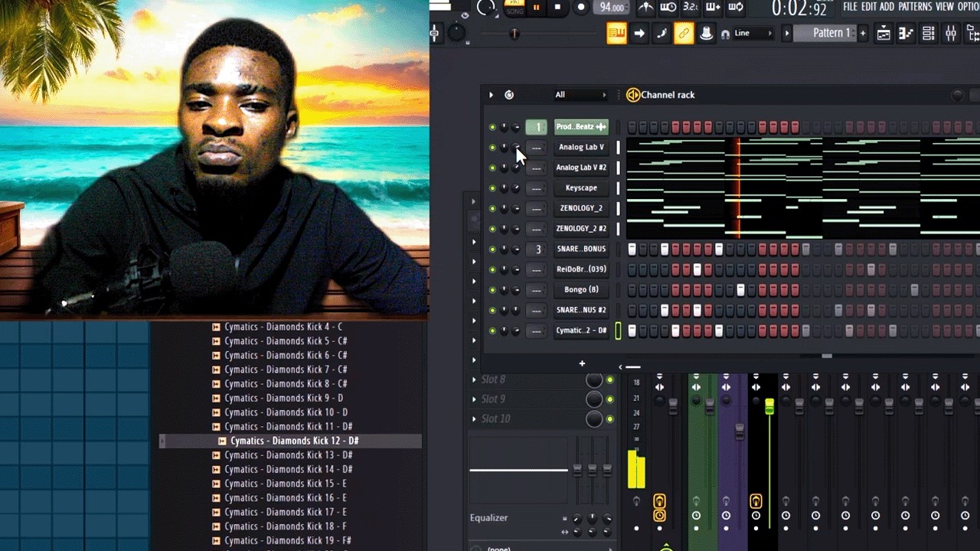Open the Channel rack options arrow menu
The height and width of the screenshot is (551, 980).
tap(491, 95)
